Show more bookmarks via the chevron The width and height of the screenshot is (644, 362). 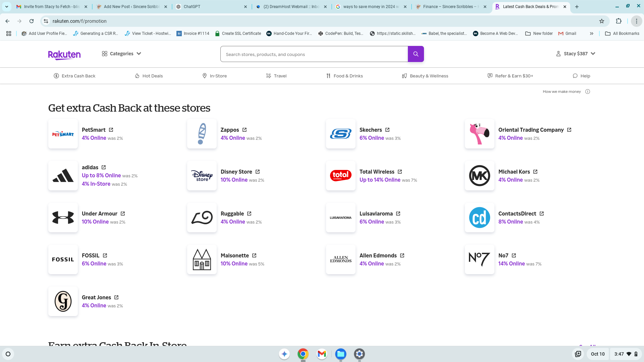[592, 34]
